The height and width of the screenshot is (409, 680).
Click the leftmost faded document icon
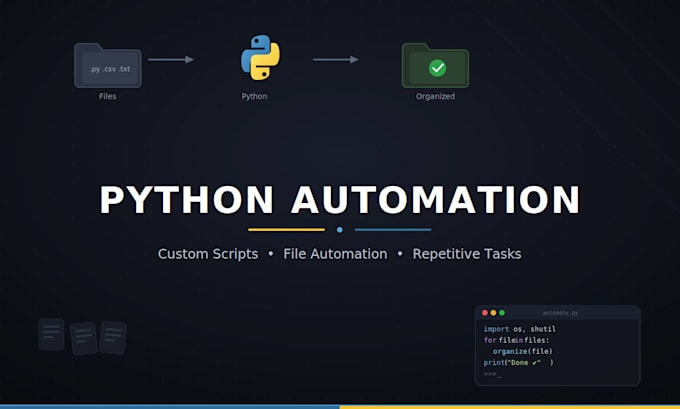pyautogui.click(x=52, y=334)
